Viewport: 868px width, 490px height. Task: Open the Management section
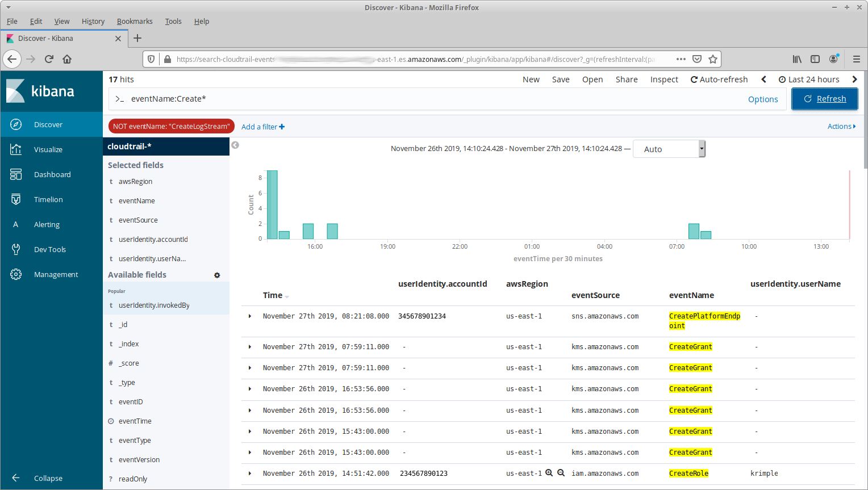coord(56,274)
